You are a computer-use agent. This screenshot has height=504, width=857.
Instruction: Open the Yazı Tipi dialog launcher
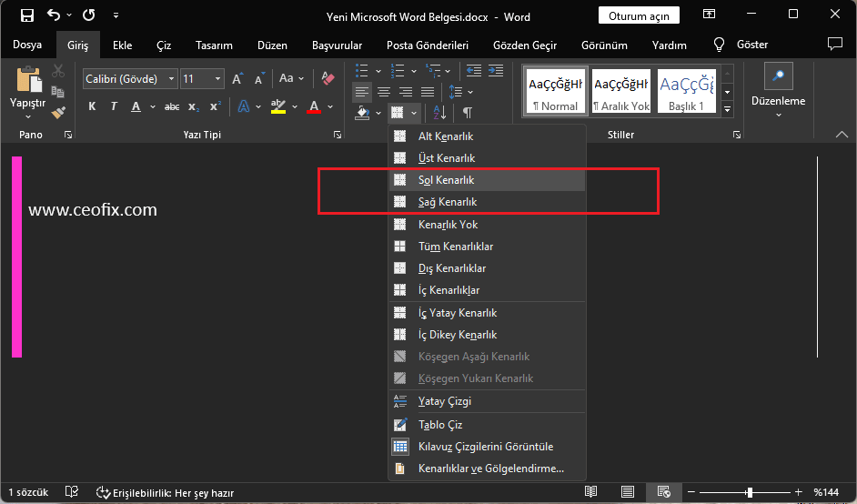click(x=338, y=135)
